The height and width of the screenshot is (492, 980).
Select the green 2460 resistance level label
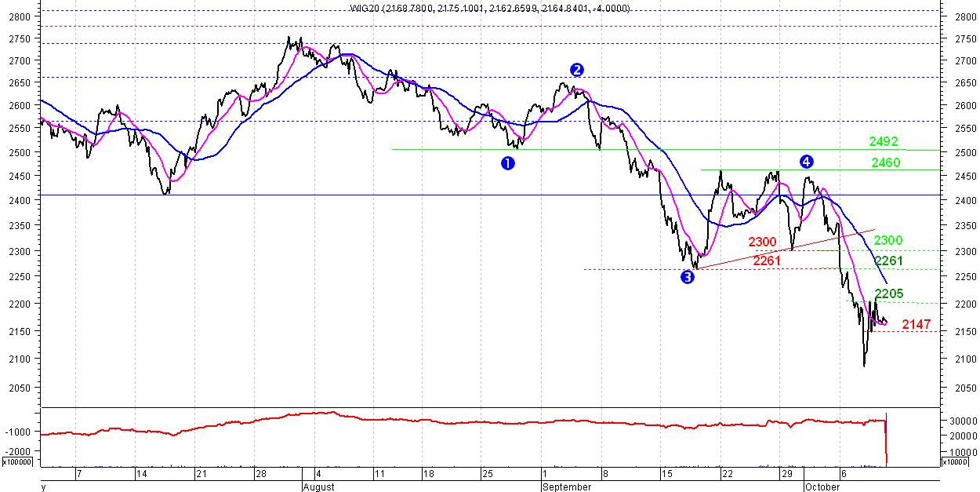pos(886,163)
